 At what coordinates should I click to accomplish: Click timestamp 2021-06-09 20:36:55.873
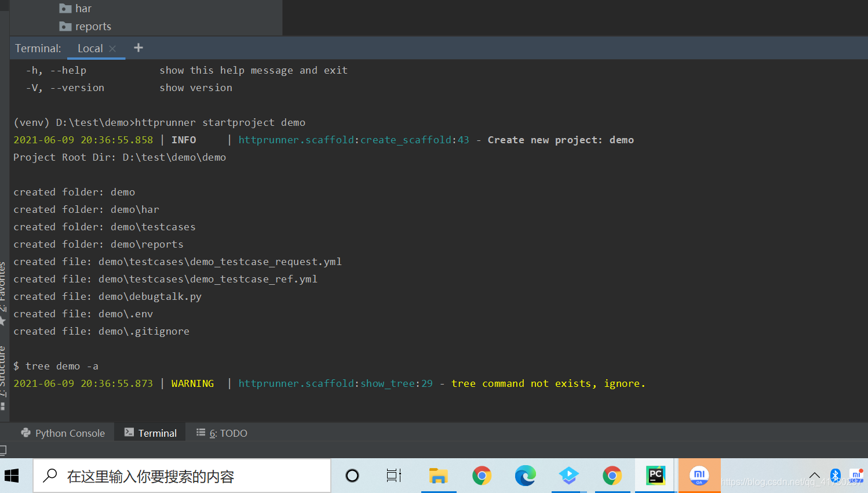[x=83, y=383]
